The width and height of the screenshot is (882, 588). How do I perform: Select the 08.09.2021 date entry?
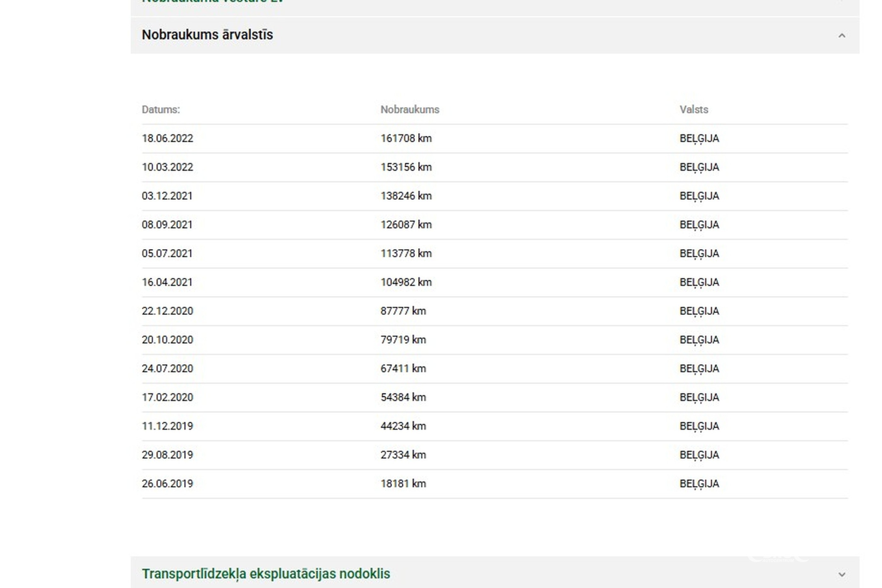coord(167,225)
